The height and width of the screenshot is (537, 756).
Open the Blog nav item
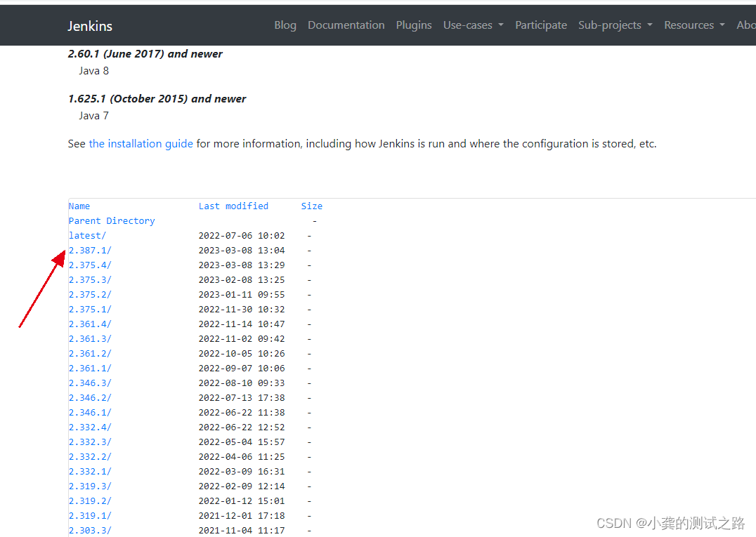[x=285, y=25]
